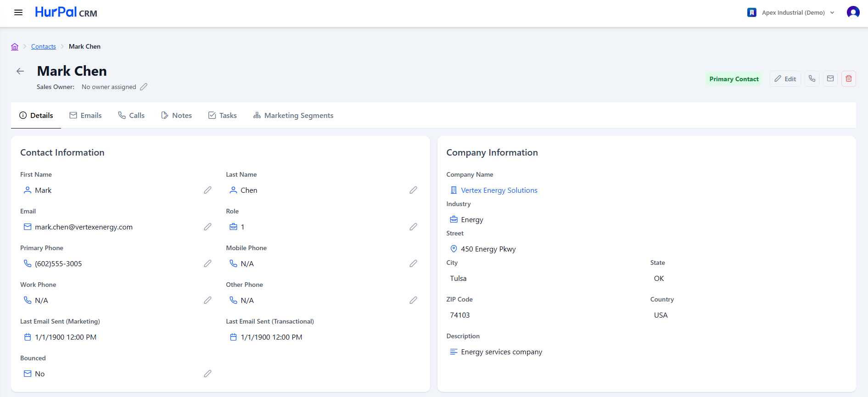Send email via envelope icon button
The image size is (868, 397).
click(830, 79)
